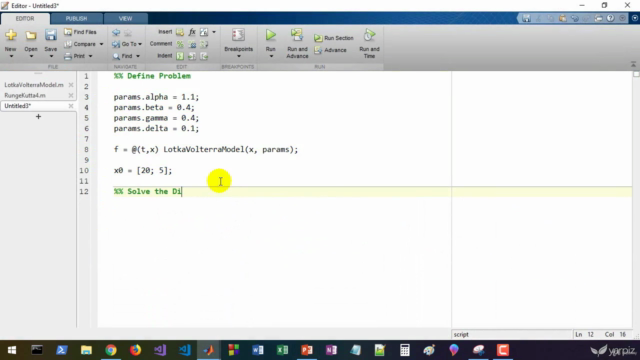The image size is (640, 360).
Task: Close the Untitled3* tab
Action: [x=71, y=106]
